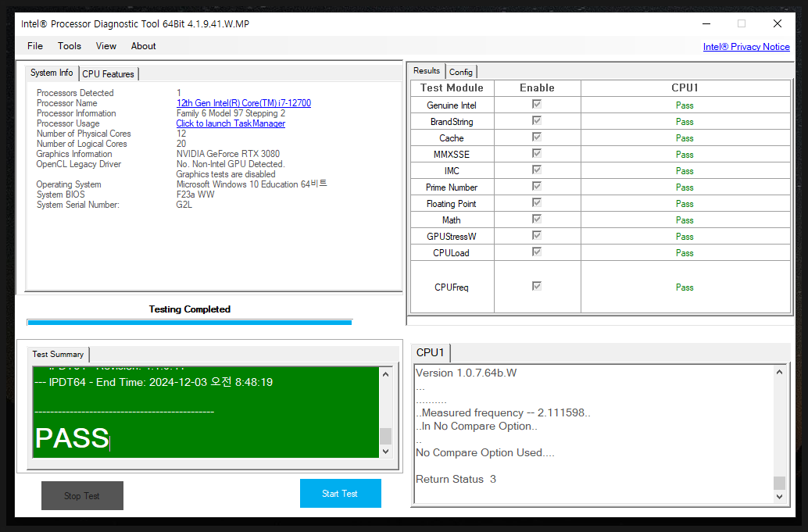This screenshot has height=532, width=808.
Task: Switch to the CPU Features tab
Action: pyautogui.click(x=108, y=74)
